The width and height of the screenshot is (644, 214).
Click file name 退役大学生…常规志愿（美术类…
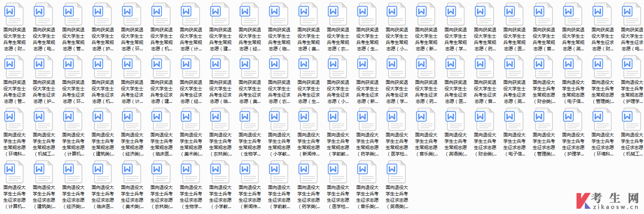(191, 144)
